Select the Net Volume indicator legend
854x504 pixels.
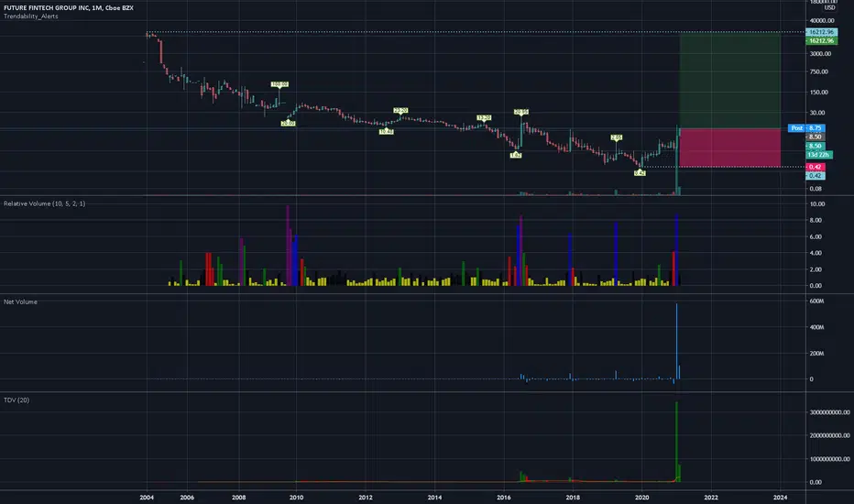click(x=20, y=301)
